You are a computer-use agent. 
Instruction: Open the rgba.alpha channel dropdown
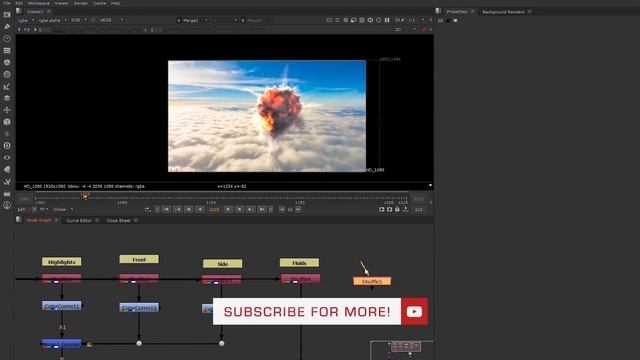53,20
